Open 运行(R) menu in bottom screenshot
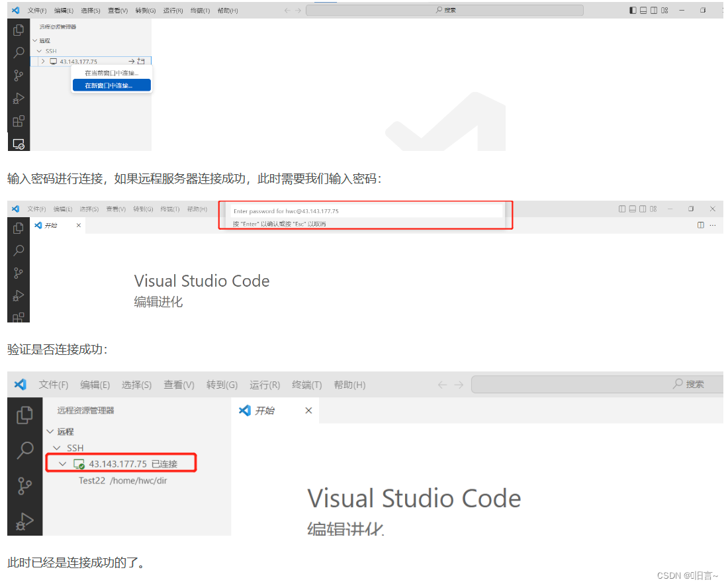Viewport: 728px width, 586px height. 265,385
